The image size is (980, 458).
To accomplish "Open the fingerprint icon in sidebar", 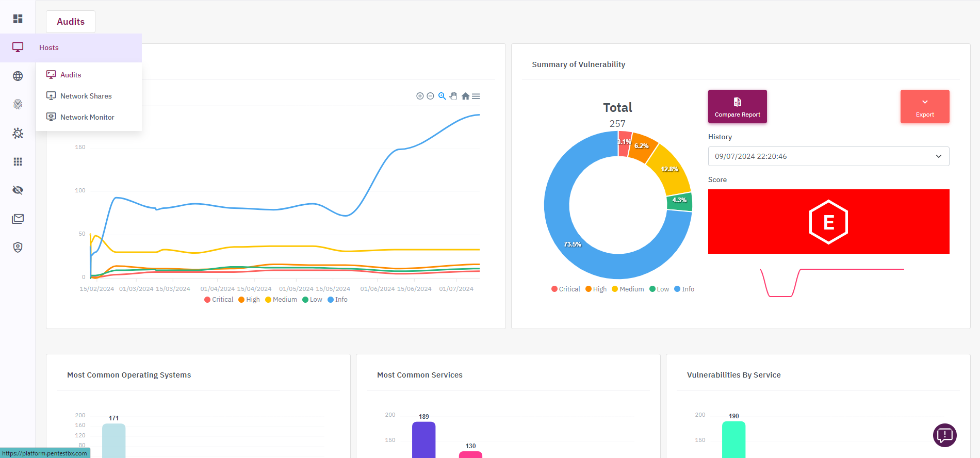I will point(18,105).
